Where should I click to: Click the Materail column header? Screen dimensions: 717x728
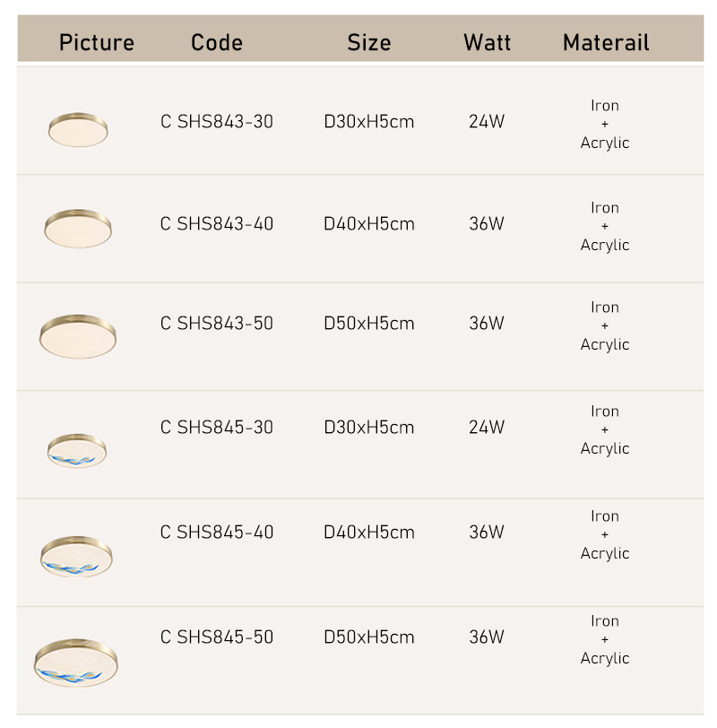click(606, 42)
